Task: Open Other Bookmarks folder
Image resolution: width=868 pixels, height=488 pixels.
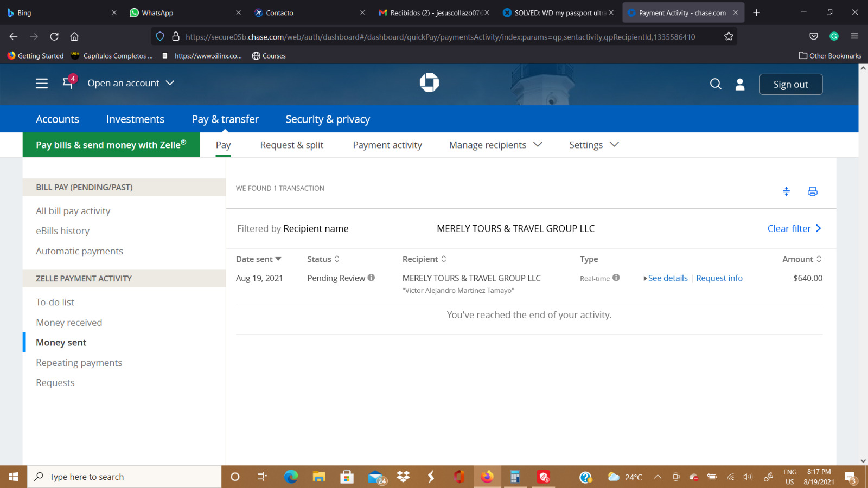Action: [x=830, y=56]
